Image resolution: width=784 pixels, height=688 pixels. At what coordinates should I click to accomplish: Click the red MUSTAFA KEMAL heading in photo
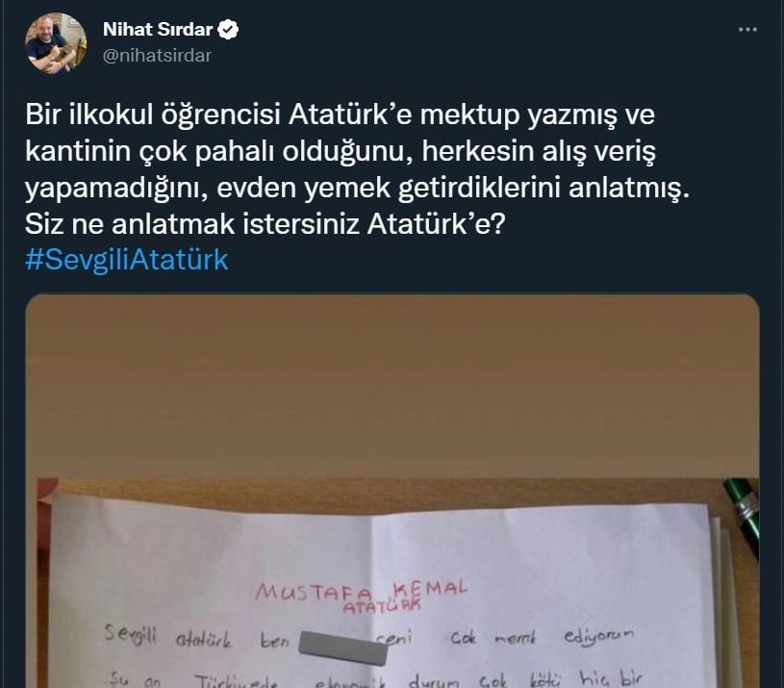(x=361, y=590)
